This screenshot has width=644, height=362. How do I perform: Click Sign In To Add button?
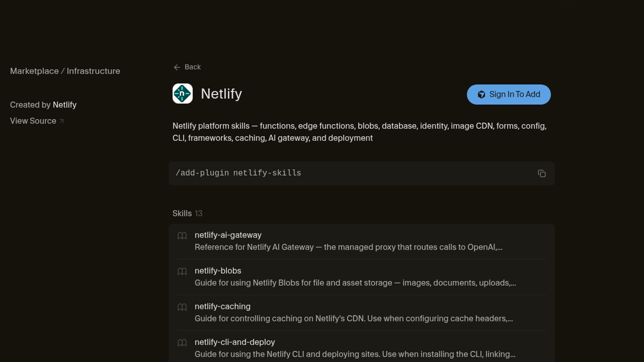[508, 95]
